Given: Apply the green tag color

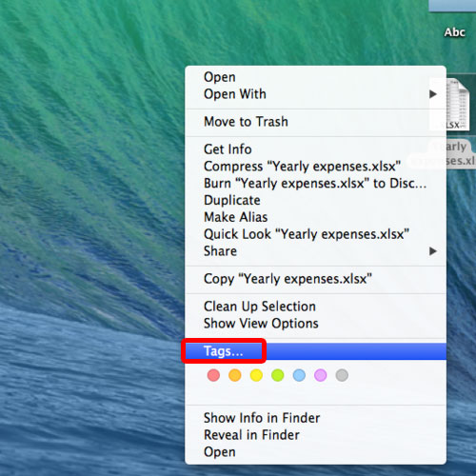Looking at the screenshot, I should [278, 375].
